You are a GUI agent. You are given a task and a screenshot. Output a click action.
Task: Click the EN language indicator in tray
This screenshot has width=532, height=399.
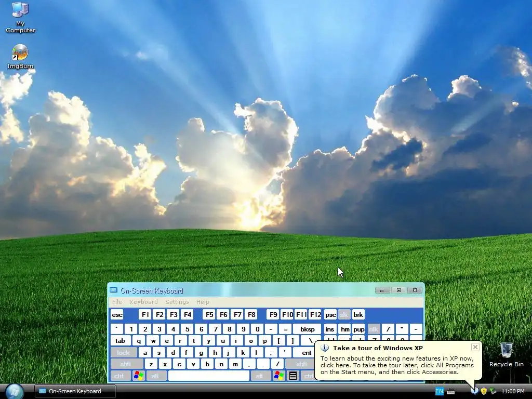pyautogui.click(x=439, y=391)
